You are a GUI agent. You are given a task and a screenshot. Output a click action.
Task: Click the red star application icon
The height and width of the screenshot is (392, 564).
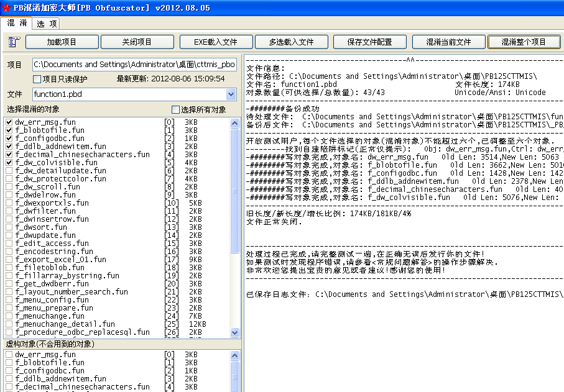click(6, 7)
